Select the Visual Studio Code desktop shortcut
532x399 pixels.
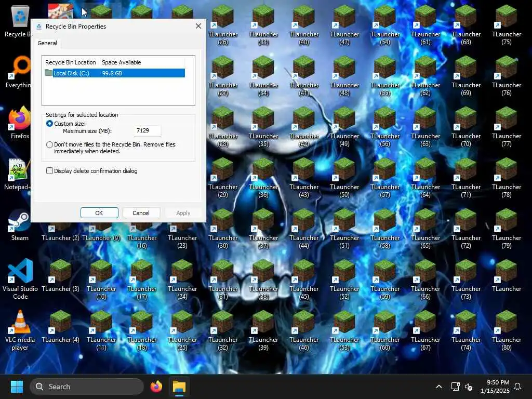(x=20, y=279)
